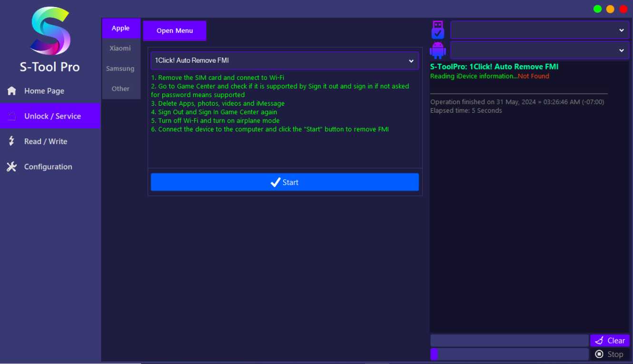633x364 pixels.
Task: Click 'Reading iDevice information...' log line
Action: click(474, 76)
